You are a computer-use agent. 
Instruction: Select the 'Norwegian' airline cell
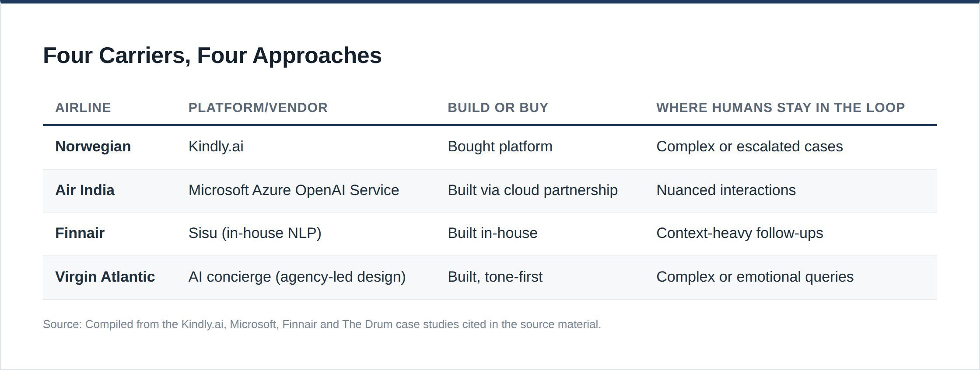93,147
